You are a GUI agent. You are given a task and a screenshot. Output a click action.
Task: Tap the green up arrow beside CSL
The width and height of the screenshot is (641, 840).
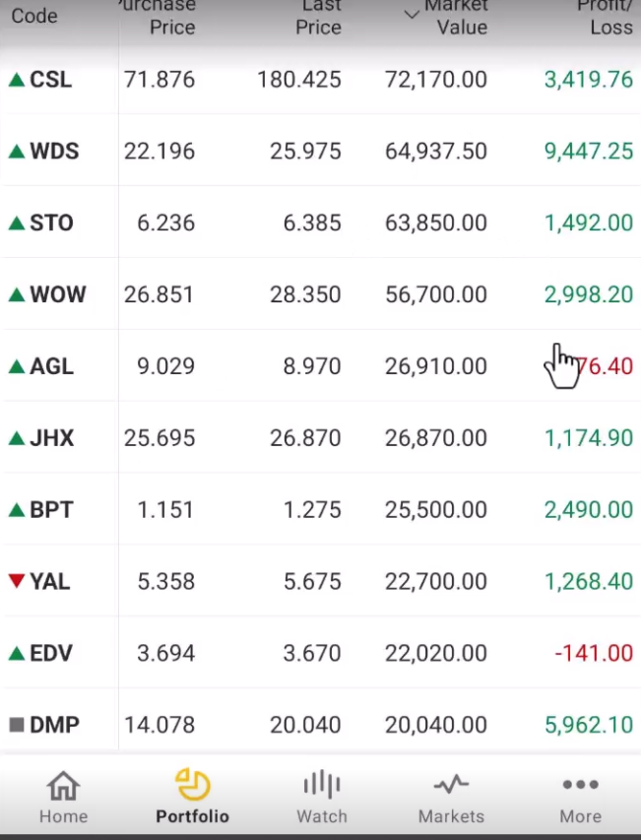[16, 80]
